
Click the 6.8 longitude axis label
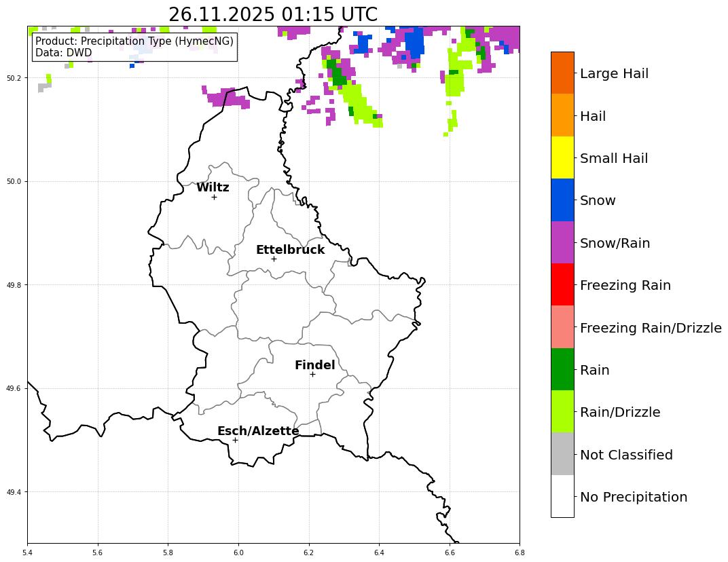[x=520, y=552]
